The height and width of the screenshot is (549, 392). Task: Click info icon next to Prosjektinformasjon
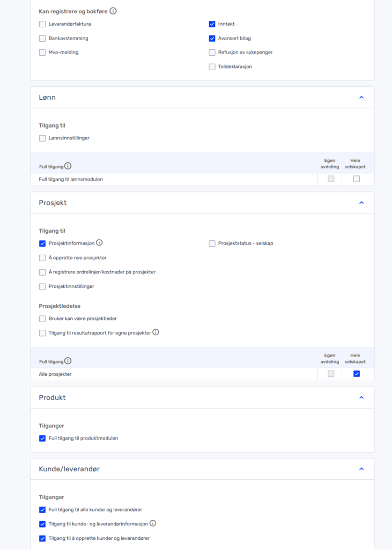(x=100, y=242)
